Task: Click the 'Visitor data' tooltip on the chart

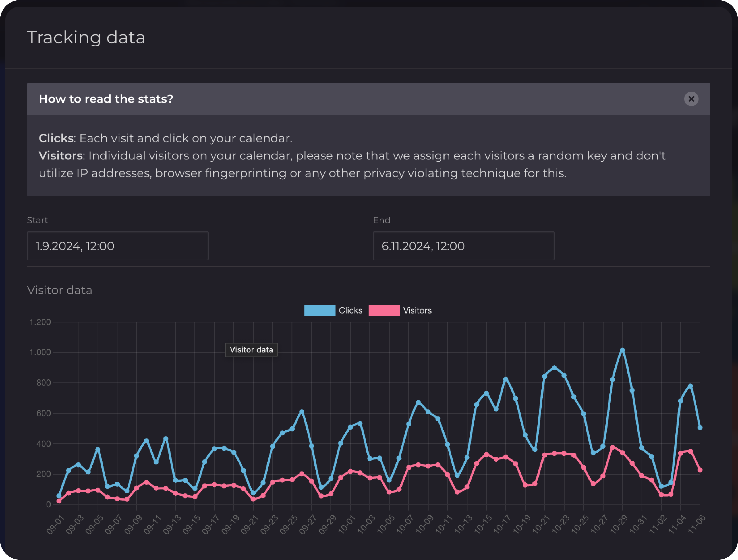Action: (252, 350)
